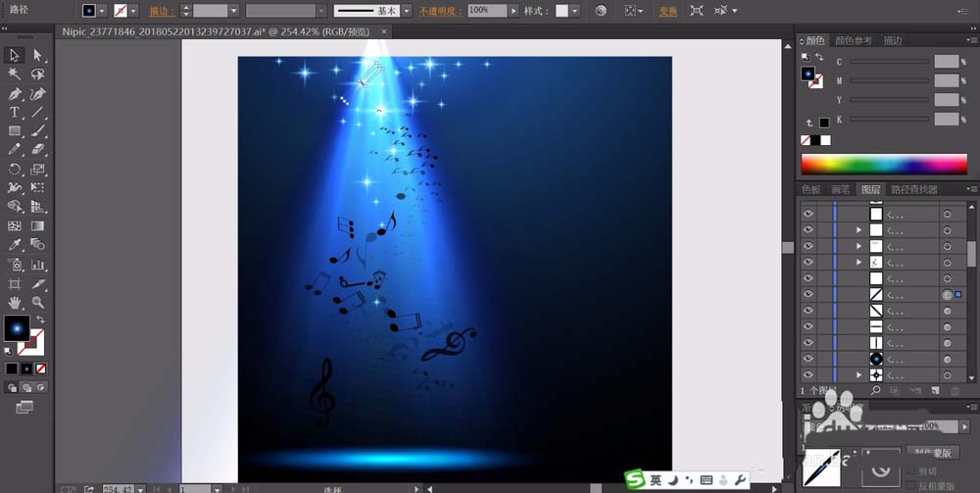Switch to the 路径查找器 tab
The height and width of the screenshot is (493, 980).
click(914, 189)
